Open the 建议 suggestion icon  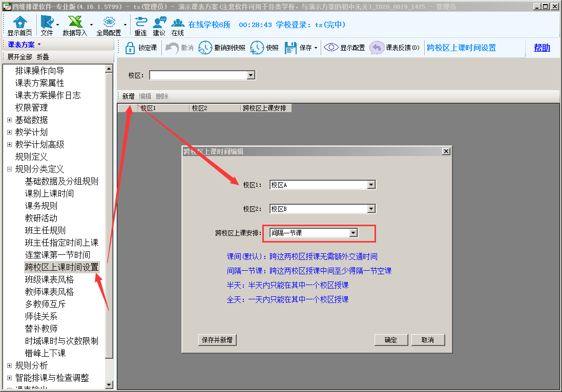159,23
